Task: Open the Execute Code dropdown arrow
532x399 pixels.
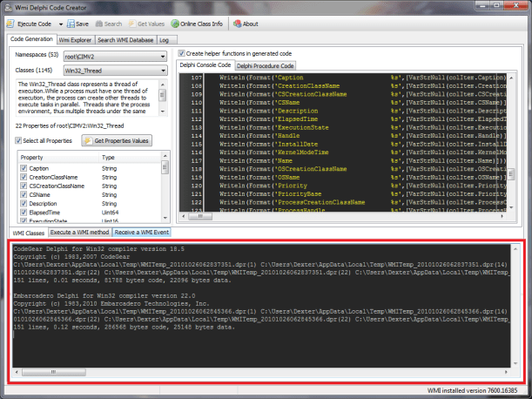Action: click(x=56, y=24)
